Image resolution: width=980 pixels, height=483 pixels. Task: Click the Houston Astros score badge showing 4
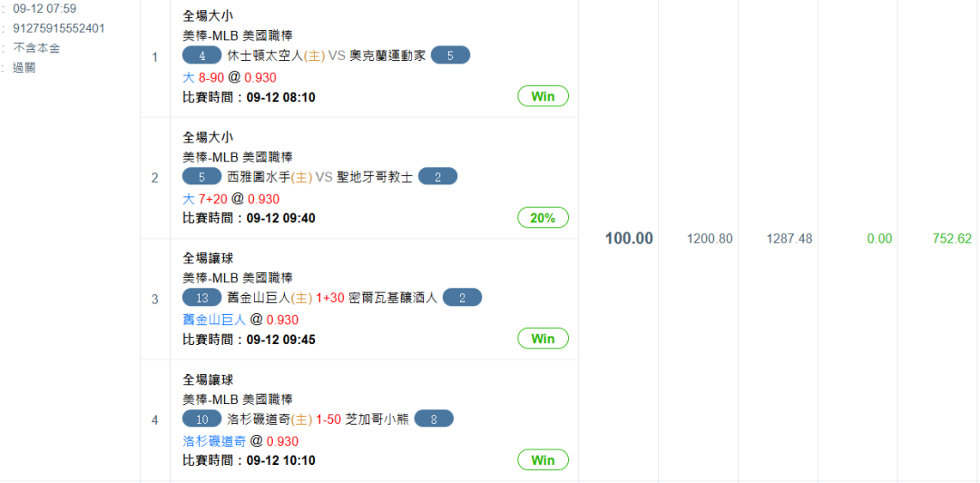click(x=201, y=55)
